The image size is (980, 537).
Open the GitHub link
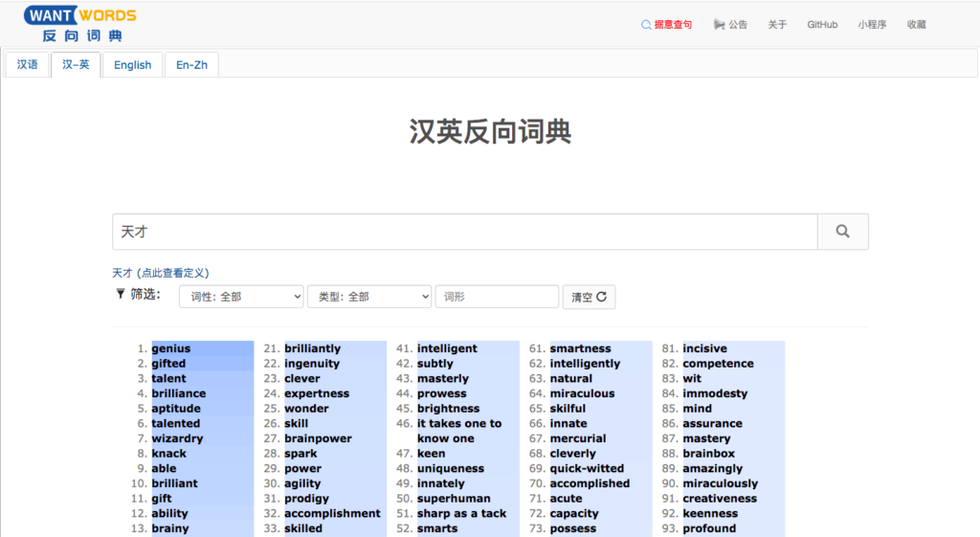pos(822,25)
